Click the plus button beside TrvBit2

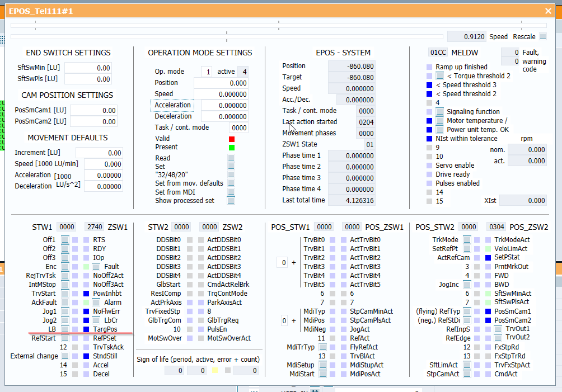click(x=294, y=262)
